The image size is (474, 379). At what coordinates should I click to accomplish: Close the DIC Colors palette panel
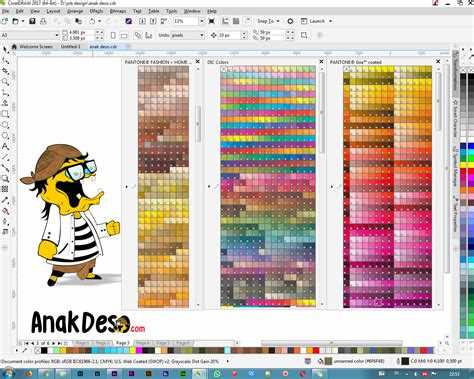322,62
